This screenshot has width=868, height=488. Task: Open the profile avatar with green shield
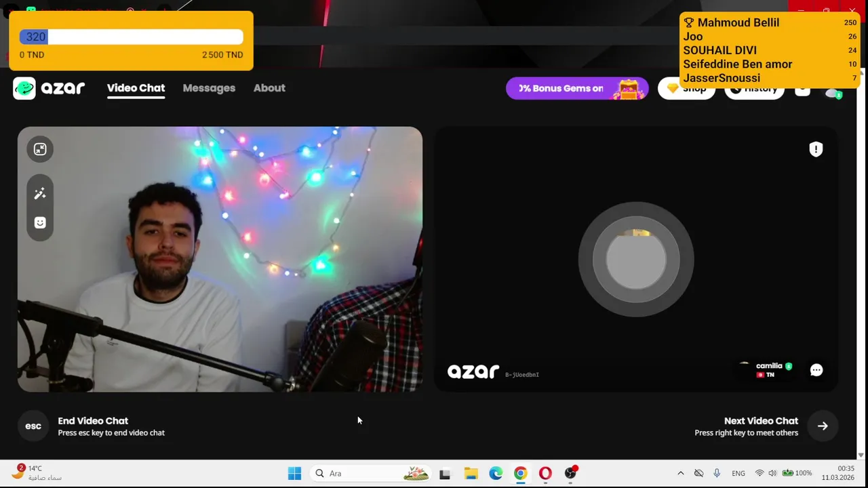click(x=833, y=92)
